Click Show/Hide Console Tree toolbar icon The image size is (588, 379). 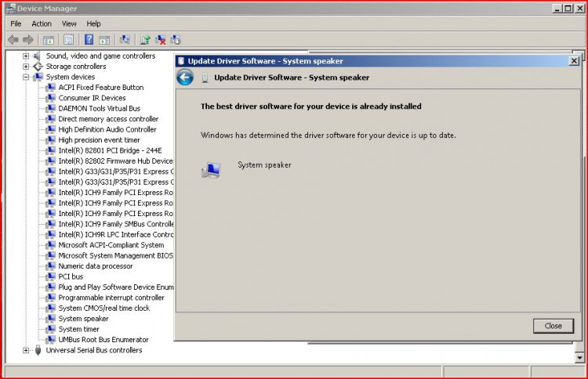click(49, 40)
